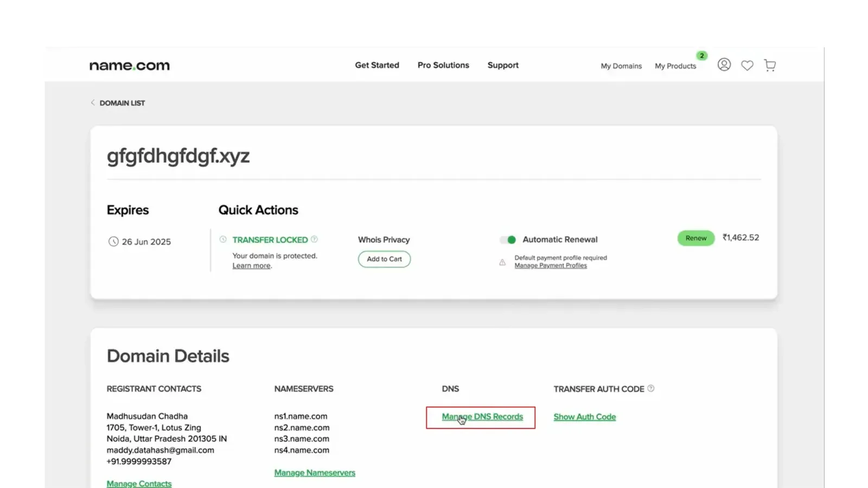The height and width of the screenshot is (488, 868).
Task: Click nameserver ns2.name.com
Action: pos(302,428)
